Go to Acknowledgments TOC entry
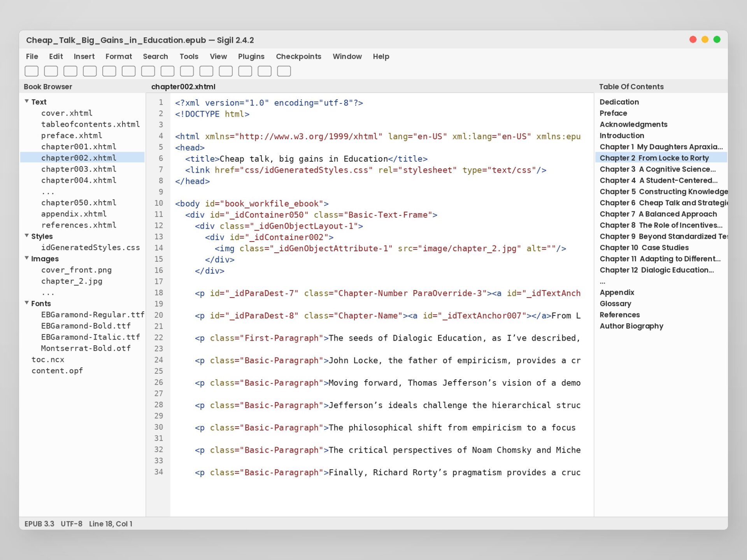Viewport: 747px width, 560px height. (x=633, y=124)
